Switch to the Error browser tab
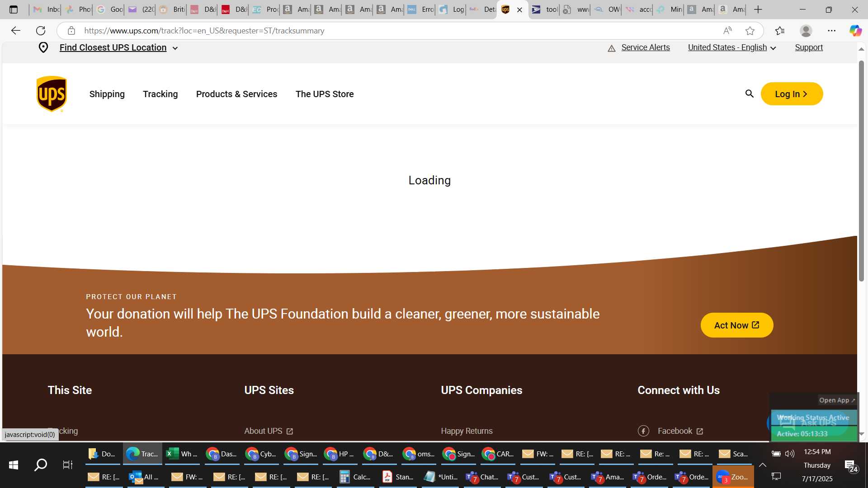 [420, 9]
